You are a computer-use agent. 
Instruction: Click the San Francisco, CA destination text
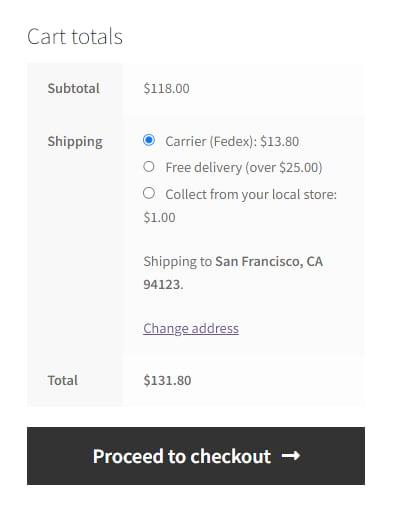(x=269, y=262)
